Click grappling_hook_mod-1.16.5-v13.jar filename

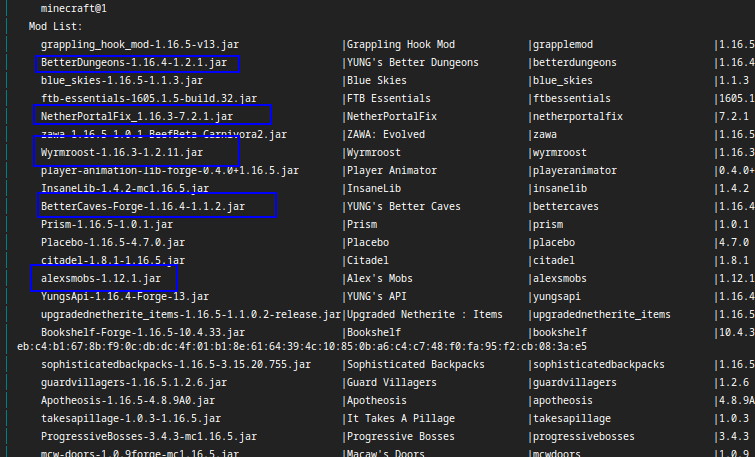point(139,45)
